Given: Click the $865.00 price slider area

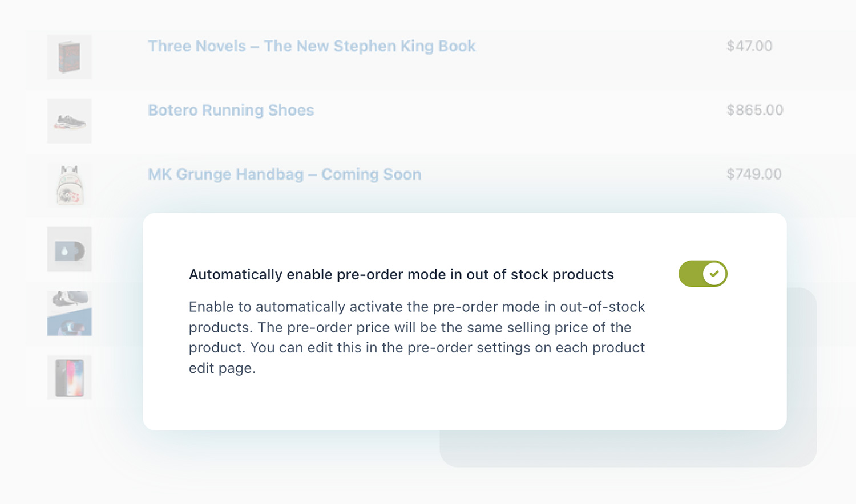Looking at the screenshot, I should click(754, 110).
